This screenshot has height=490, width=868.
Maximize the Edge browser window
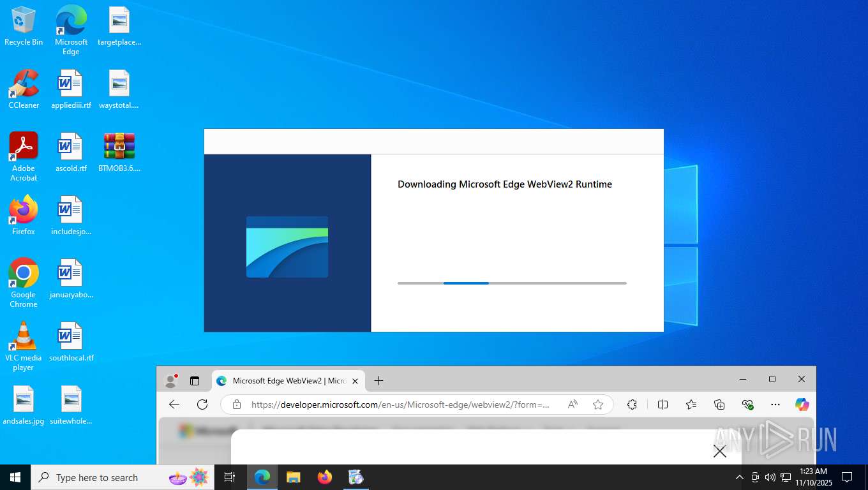pyautogui.click(x=772, y=379)
